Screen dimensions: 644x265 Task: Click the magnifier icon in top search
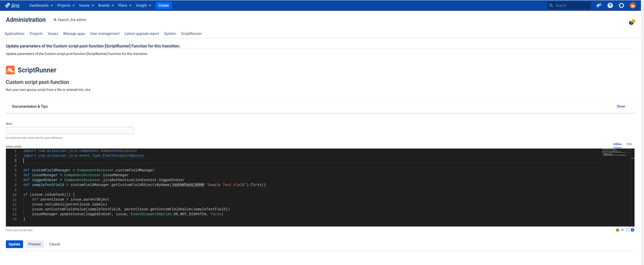pos(552,5)
